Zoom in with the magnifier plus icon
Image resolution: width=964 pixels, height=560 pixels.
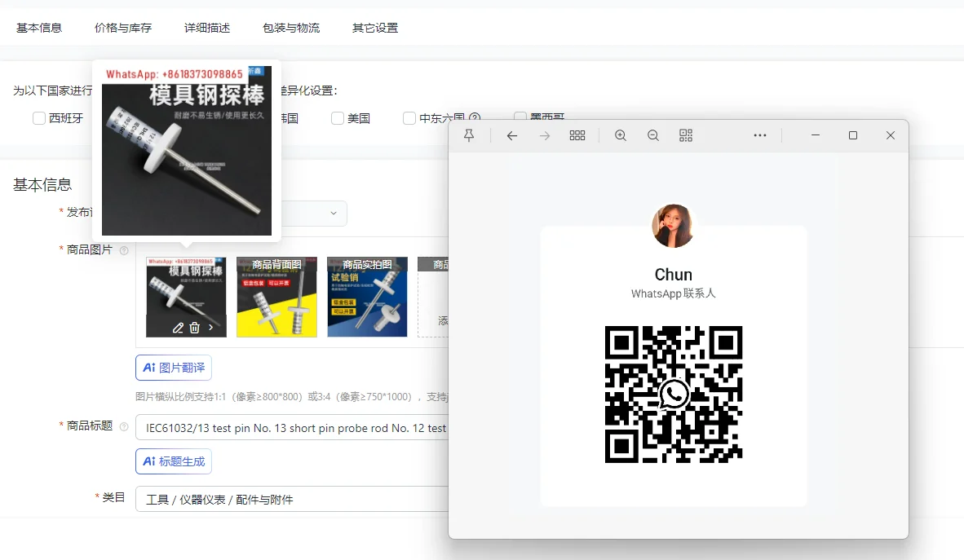[x=621, y=136]
